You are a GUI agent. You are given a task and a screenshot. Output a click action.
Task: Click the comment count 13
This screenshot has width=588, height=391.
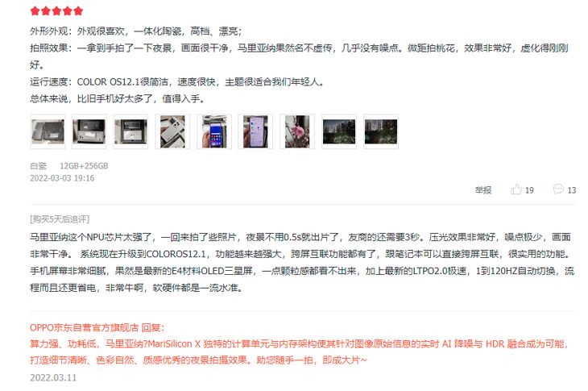coord(572,190)
